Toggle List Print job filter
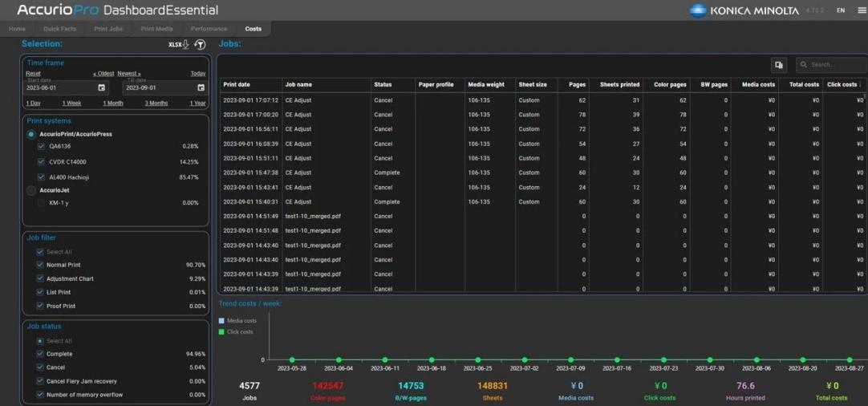Image resolution: width=868 pixels, height=406 pixels. 40,292
